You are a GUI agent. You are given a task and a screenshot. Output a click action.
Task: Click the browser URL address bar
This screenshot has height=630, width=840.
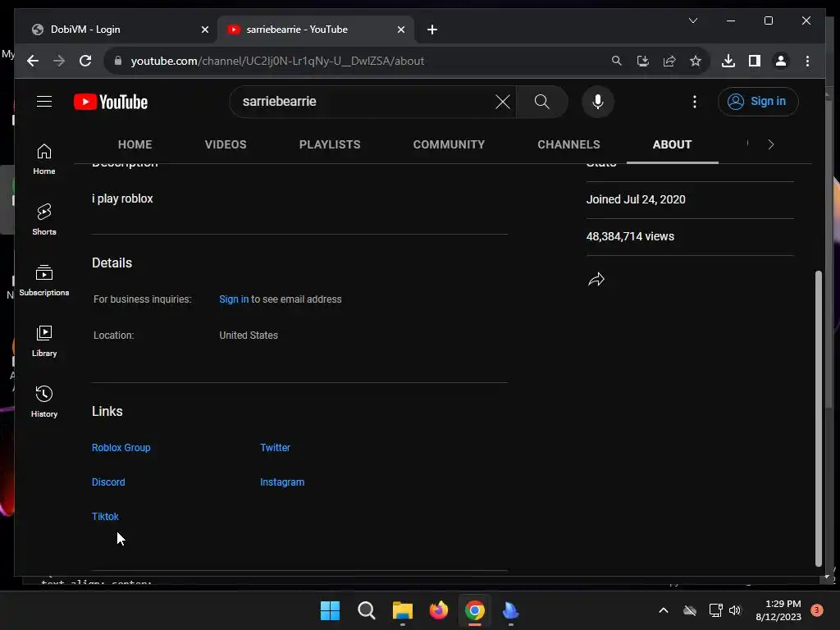tap(364, 61)
